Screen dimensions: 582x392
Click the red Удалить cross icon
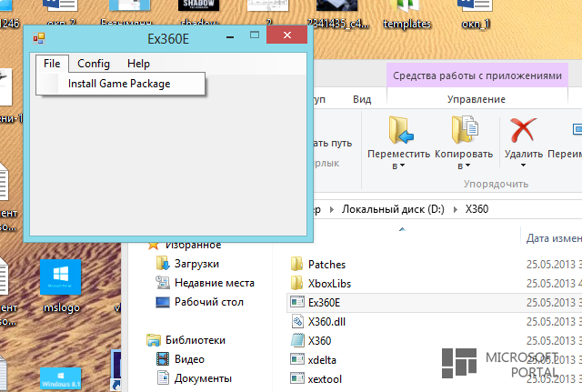523,130
